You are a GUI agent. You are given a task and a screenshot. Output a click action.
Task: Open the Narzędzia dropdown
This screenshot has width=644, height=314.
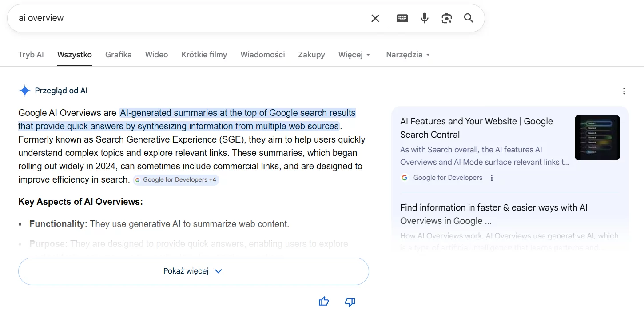click(408, 55)
